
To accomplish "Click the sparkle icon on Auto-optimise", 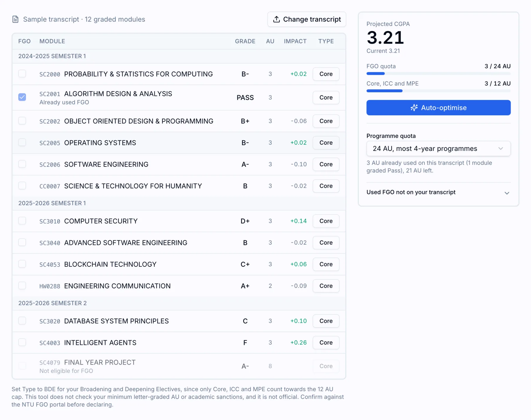I will coord(414,108).
